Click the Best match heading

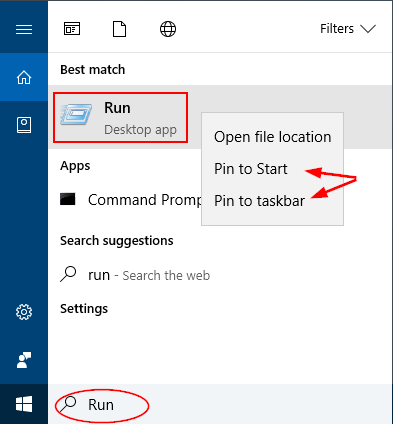click(x=93, y=70)
